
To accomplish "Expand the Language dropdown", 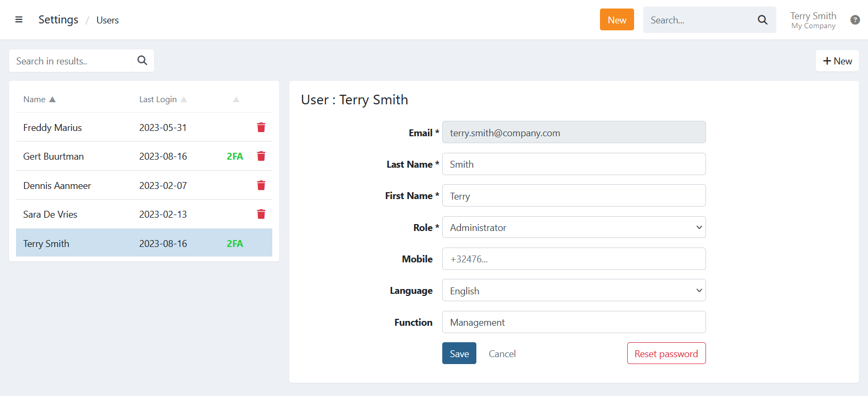I will 574,291.
